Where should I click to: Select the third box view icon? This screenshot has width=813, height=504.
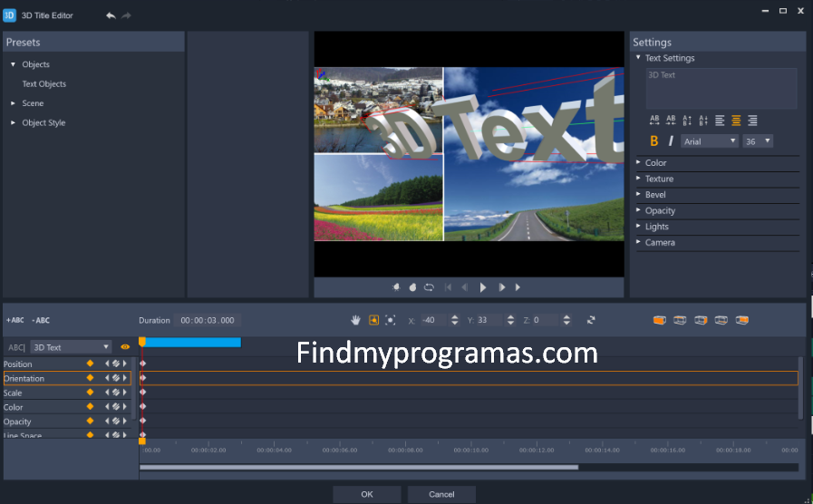point(701,320)
